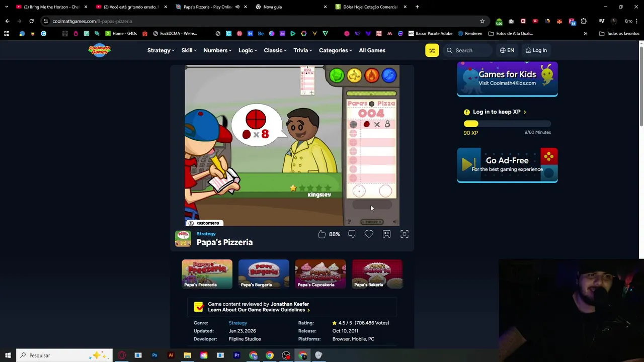The width and height of the screenshot is (644, 362).
Task: Bookmark this page with star icon
Action: point(482,21)
